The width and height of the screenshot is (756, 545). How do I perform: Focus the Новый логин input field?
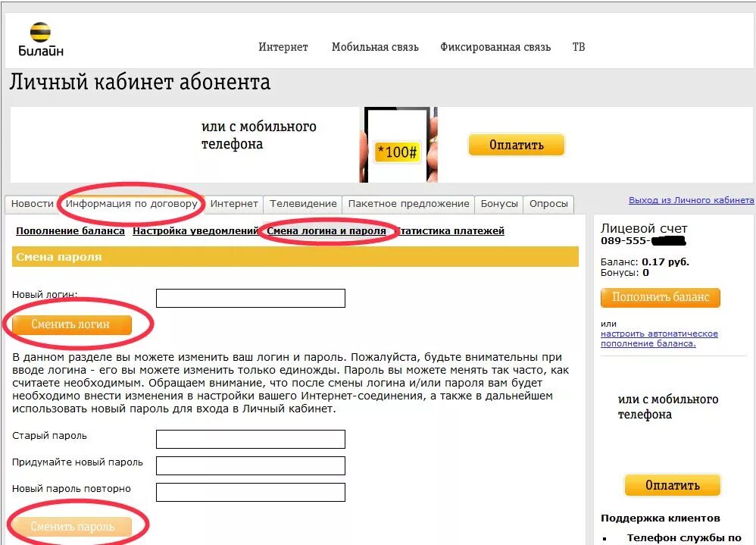pos(251,298)
